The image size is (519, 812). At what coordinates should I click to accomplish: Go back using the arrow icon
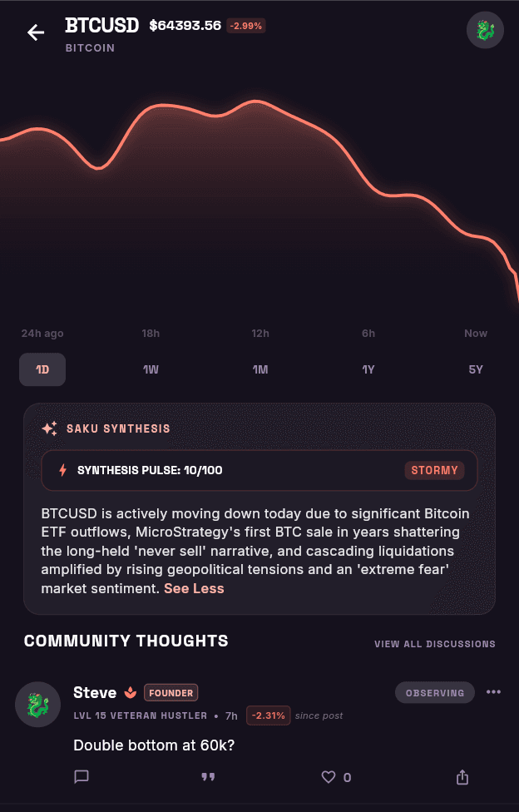tap(36, 32)
